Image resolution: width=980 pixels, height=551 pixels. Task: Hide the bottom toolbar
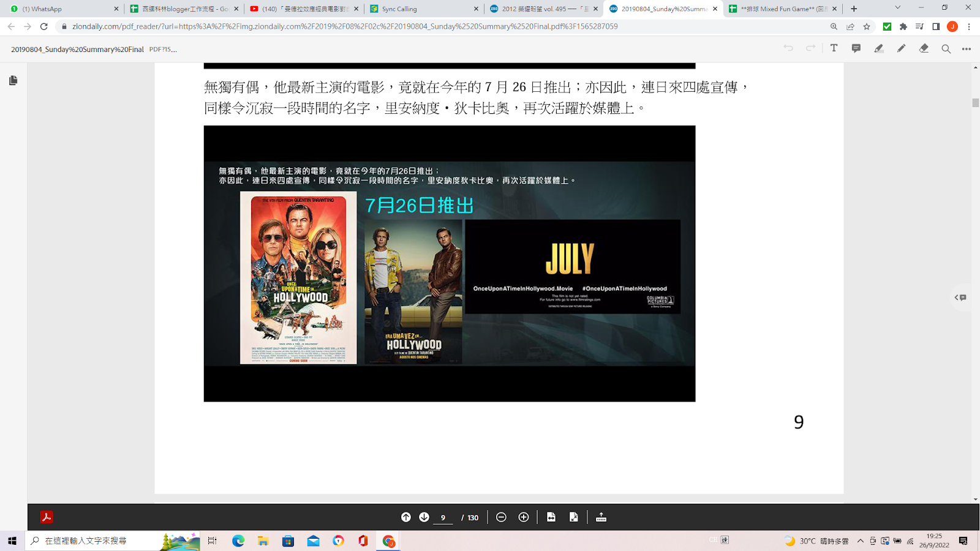click(601, 517)
